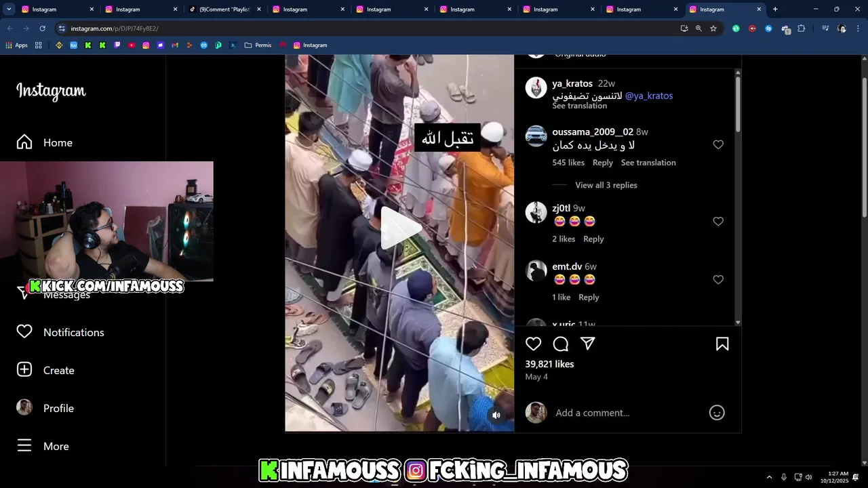Open the Twitch bookmark icon
Image resolution: width=868 pixels, height=488 pixels.
[117, 45]
